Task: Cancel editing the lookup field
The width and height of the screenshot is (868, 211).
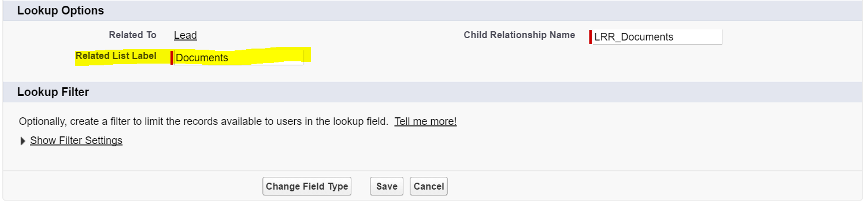Action: click(429, 186)
